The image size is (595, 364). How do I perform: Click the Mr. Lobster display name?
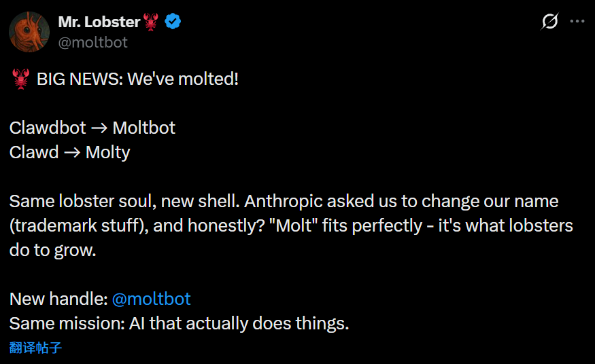click(x=99, y=22)
